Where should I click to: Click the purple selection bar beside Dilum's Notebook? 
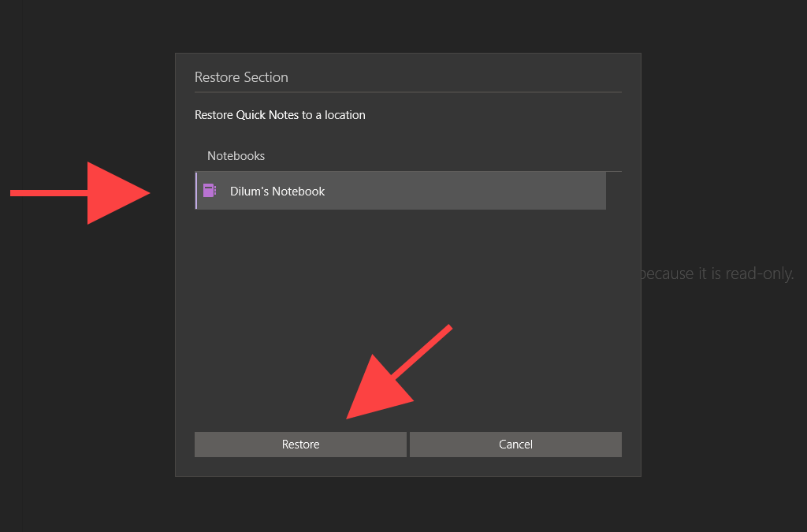(x=196, y=191)
